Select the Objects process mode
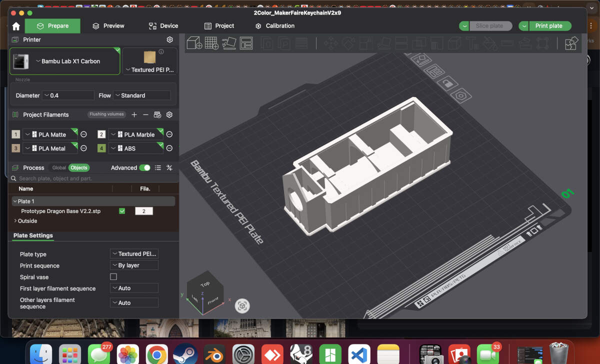The height and width of the screenshot is (364, 600). click(79, 168)
